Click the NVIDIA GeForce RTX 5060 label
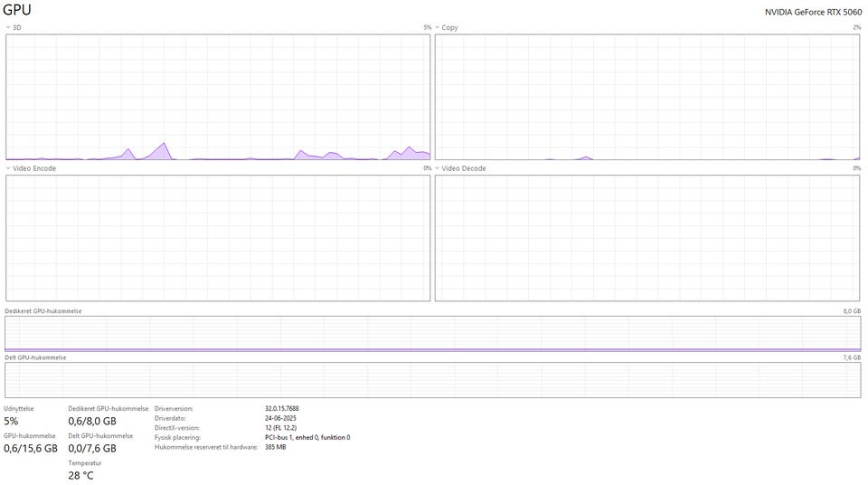868x485 pixels. [813, 12]
